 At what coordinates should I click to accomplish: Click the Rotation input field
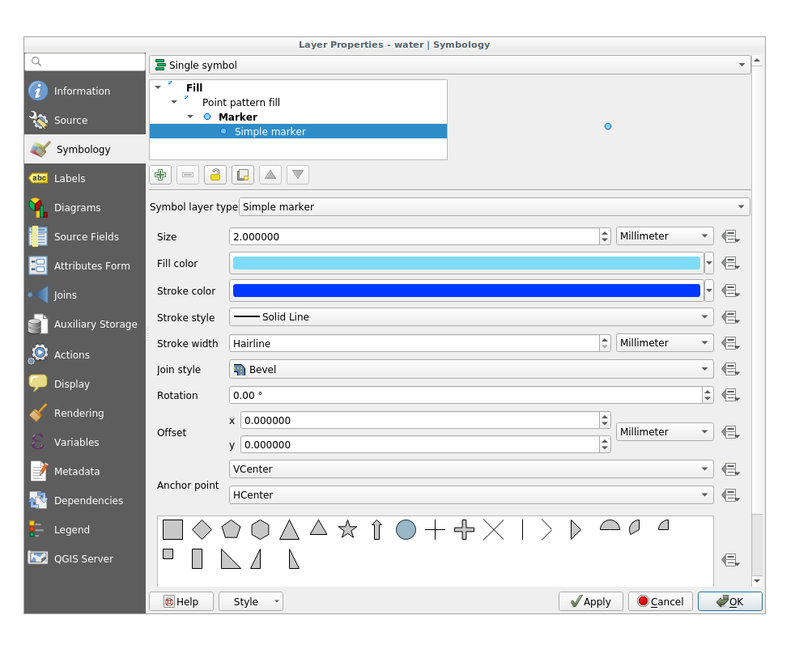[465, 396]
